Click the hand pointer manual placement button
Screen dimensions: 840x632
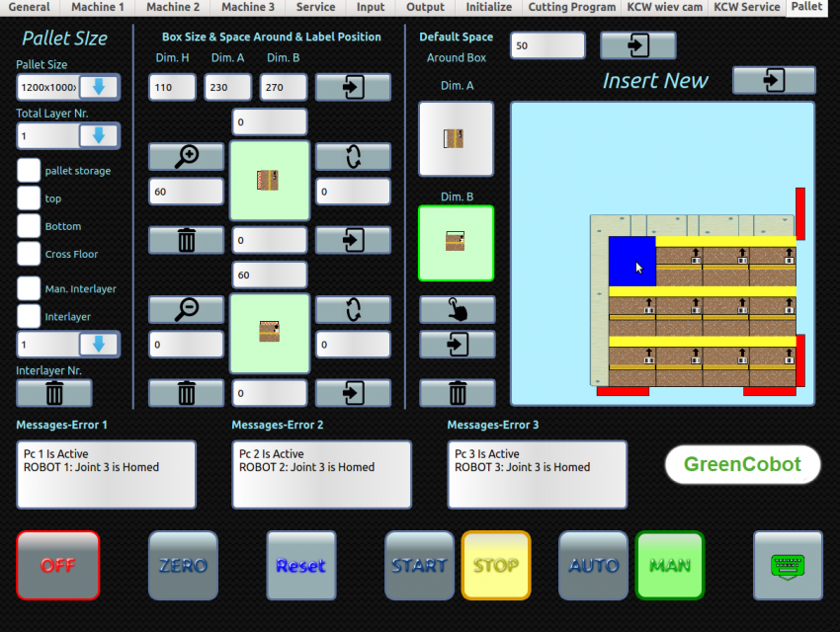click(x=457, y=309)
